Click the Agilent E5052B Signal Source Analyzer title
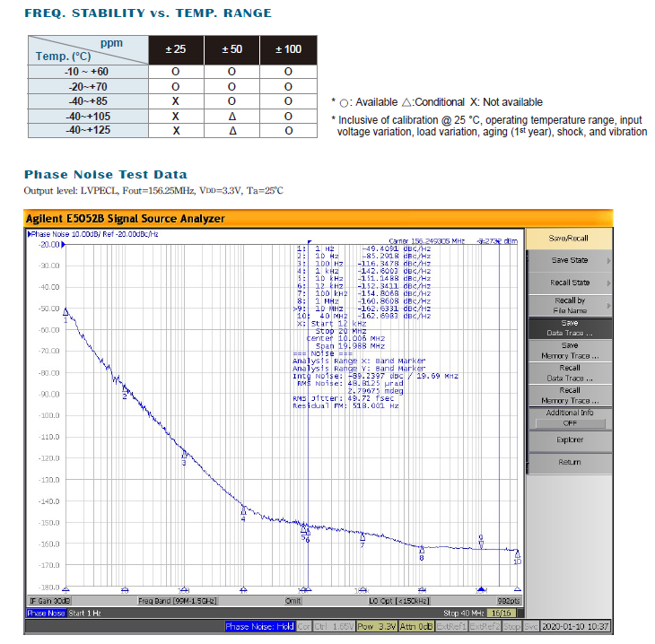 point(126,219)
